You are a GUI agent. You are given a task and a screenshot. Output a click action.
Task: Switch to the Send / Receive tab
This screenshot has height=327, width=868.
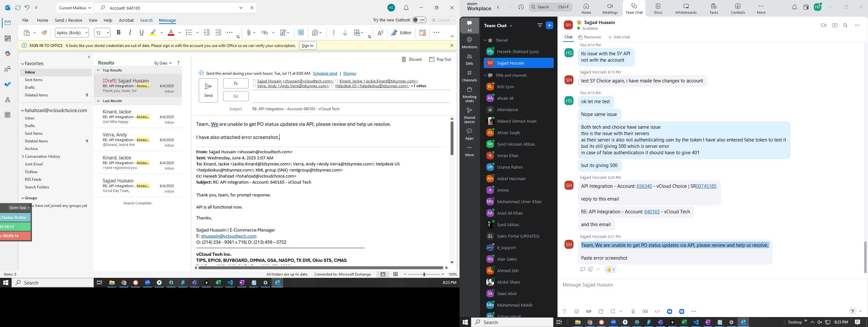(x=68, y=20)
